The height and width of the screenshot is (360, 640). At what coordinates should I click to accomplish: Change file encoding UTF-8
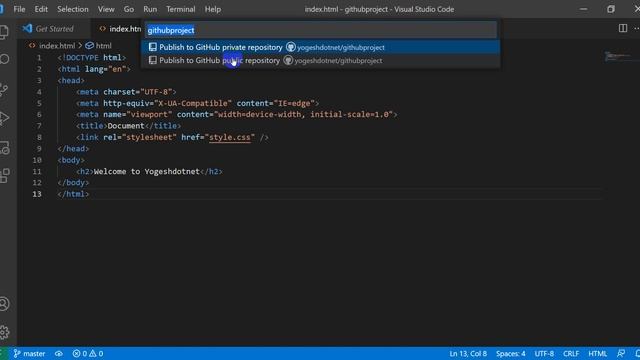(544, 353)
